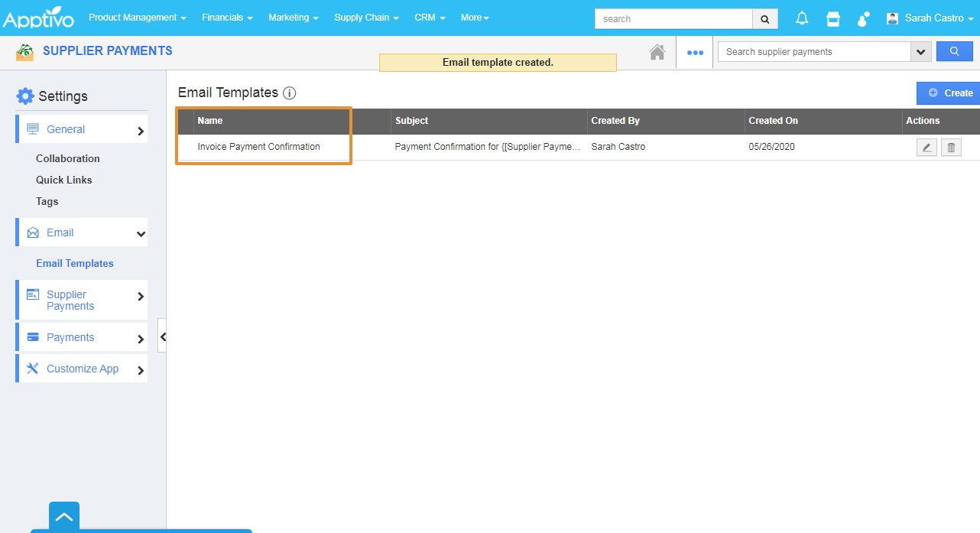Click the magnifier icon in top search
This screenshot has width=980, height=533.
764,18
